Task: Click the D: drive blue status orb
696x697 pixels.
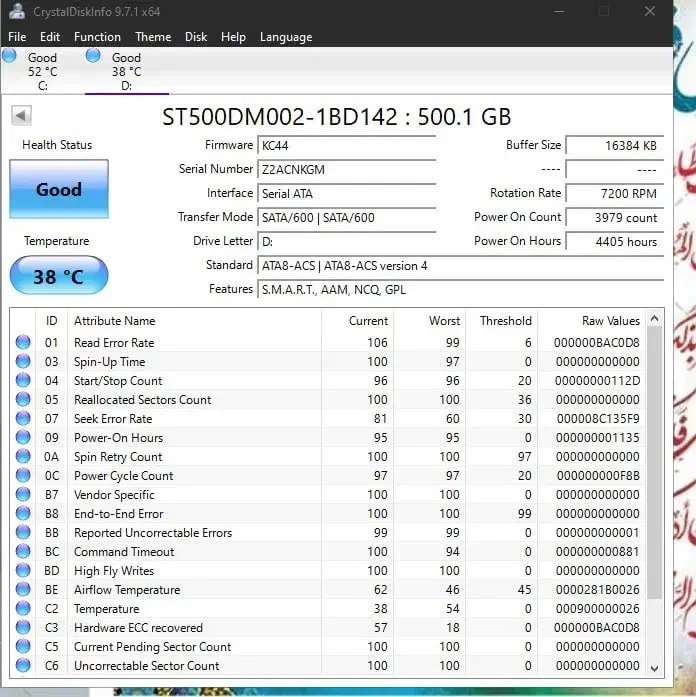Action: (x=93, y=56)
